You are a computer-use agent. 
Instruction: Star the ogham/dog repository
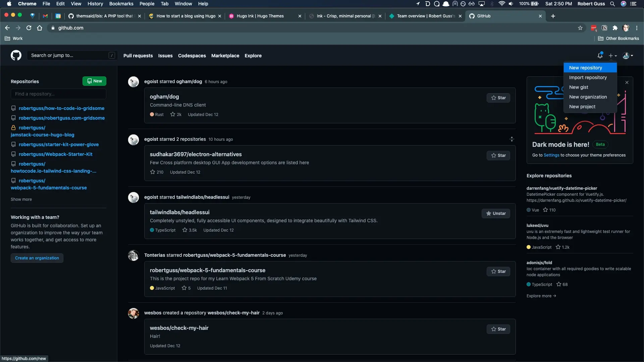click(x=498, y=98)
